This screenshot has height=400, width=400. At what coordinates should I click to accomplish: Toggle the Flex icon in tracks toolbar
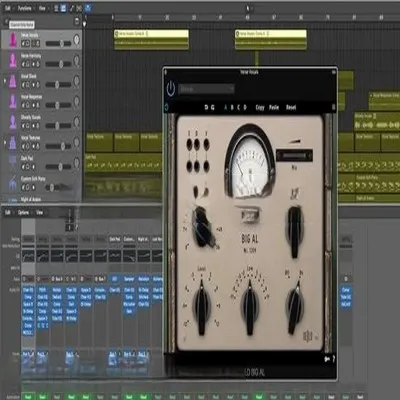79,8
